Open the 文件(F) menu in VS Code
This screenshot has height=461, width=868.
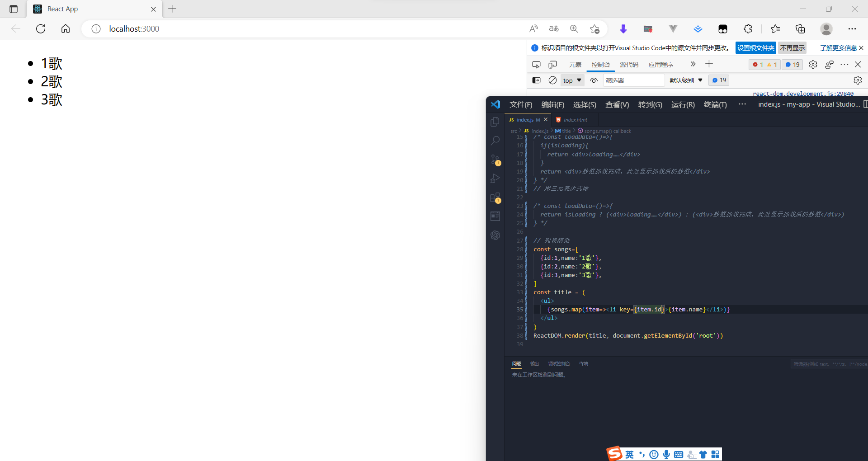coord(520,104)
